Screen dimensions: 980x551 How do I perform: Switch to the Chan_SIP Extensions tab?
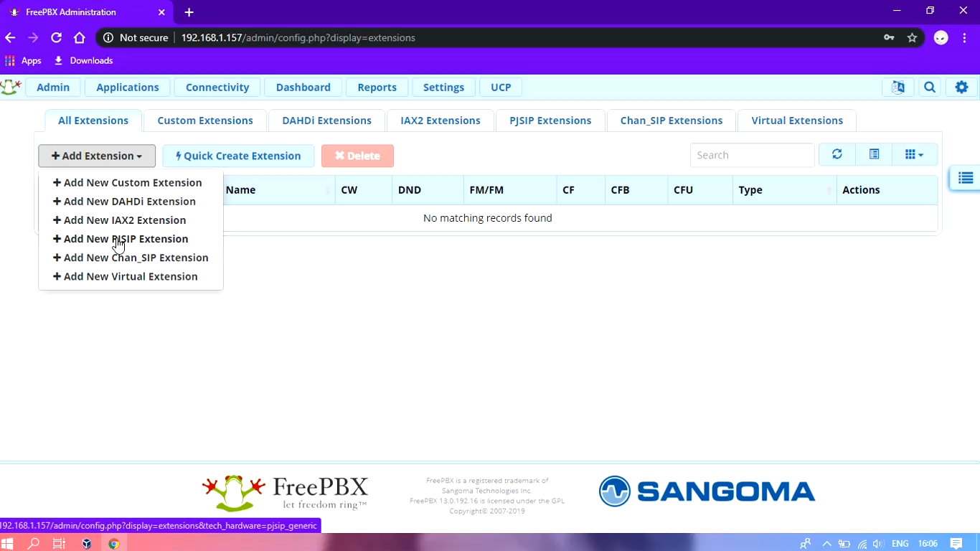coord(672,121)
